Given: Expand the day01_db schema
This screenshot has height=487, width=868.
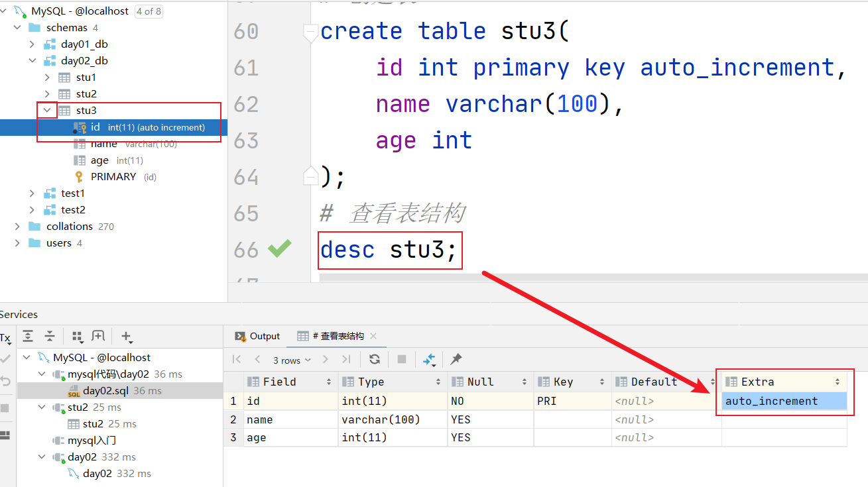Looking at the screenshot, I should (x=32, y=44).
